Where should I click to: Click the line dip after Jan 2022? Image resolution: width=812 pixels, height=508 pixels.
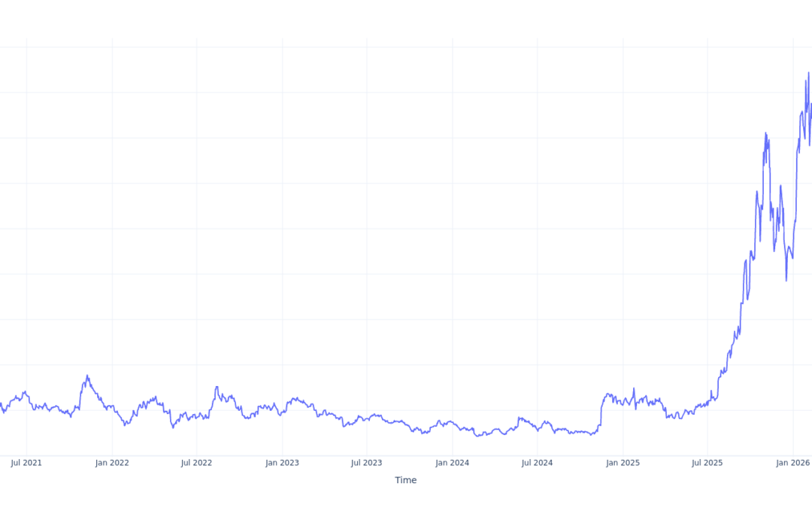pyautogui.click(x=126, y=425)
